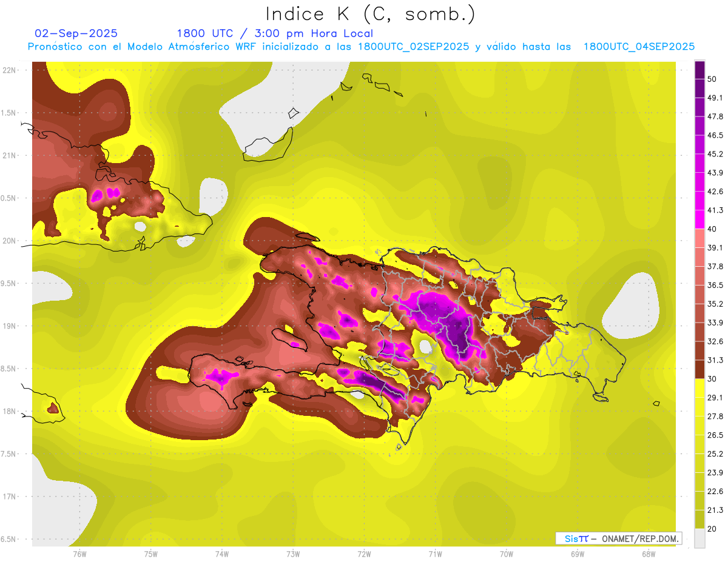The width and height of the screenshot is (728, 562).
Task: Click the white legend swatch below 20
Action: click(699, 538)
